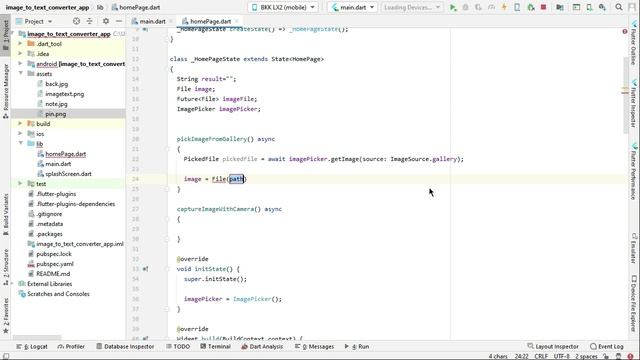640x360 pixels.
Task: Open the search everywhere magnifier icon
Action: [x=619, y=7]
